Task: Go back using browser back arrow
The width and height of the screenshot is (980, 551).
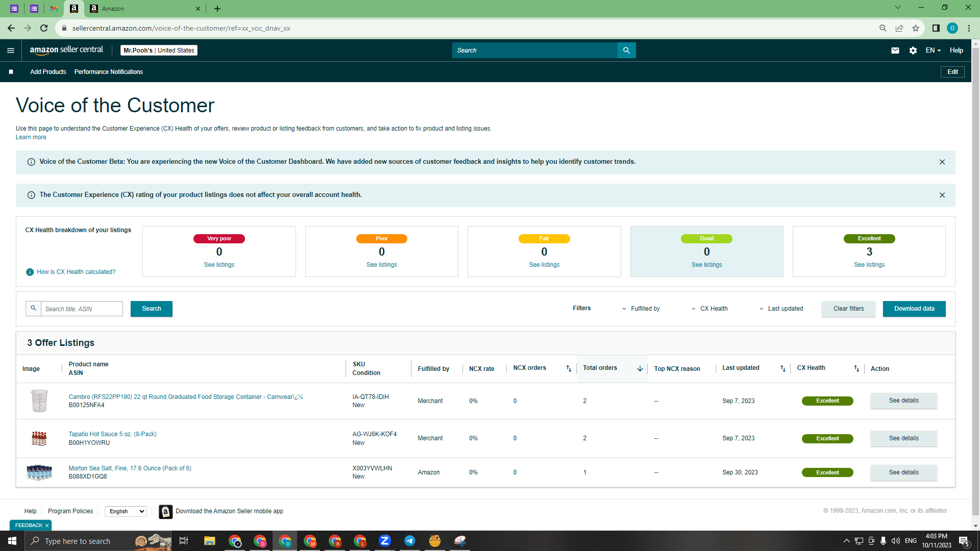Action: (x=11, y=28)
